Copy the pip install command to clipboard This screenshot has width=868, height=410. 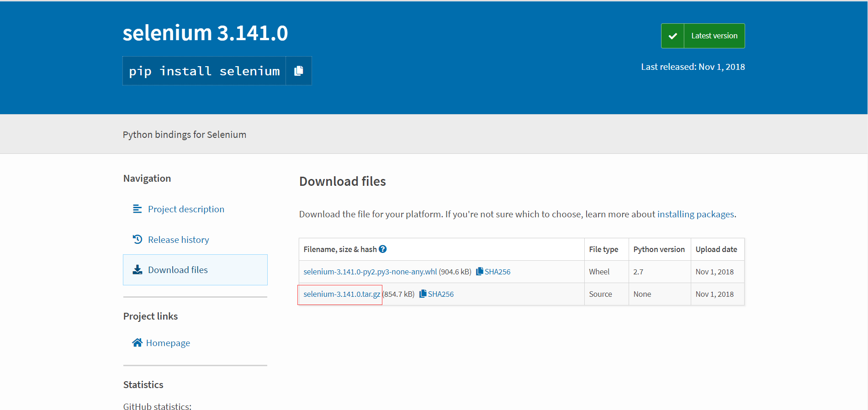(x=299, y=71)
